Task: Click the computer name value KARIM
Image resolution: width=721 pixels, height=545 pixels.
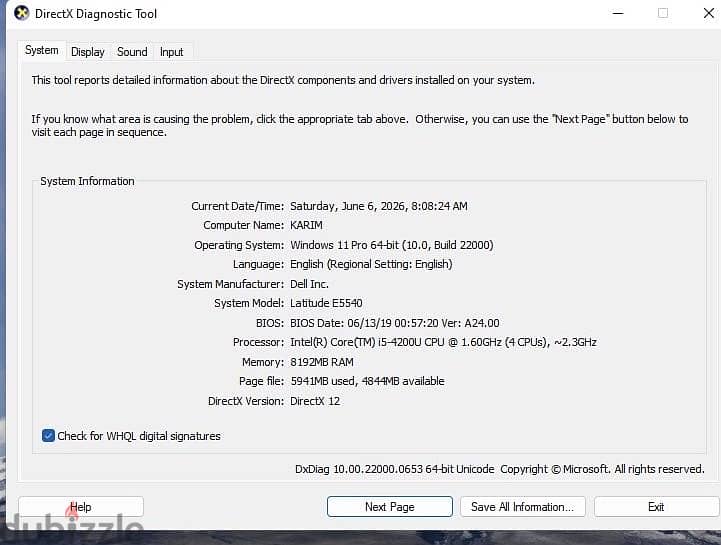Action: pos(306,225)
